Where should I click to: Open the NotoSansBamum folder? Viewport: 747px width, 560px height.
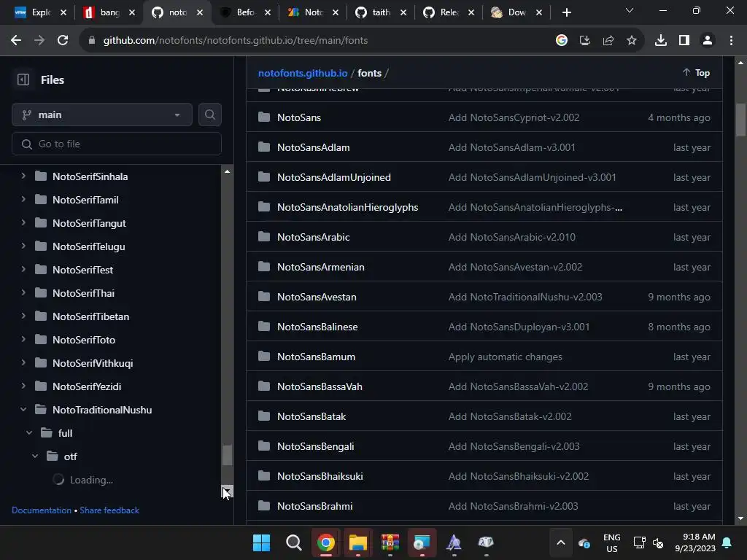click(x=317, y=357)
